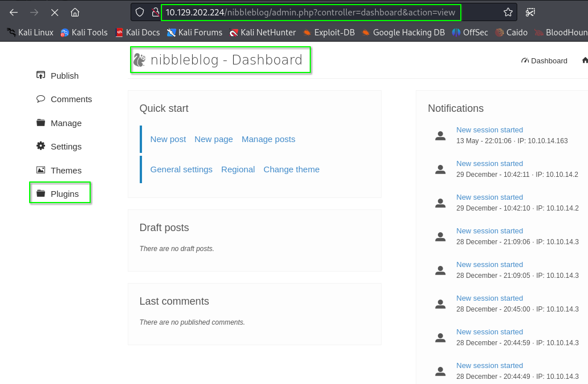
Task: Click the 'There are no draft posts.' text
Action: (x=177, y=249)
